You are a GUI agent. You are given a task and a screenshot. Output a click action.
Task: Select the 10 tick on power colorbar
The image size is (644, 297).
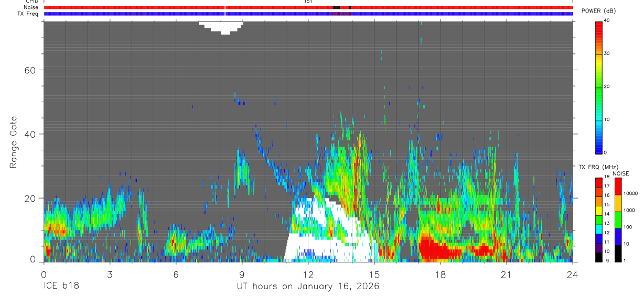pos(607,119)
